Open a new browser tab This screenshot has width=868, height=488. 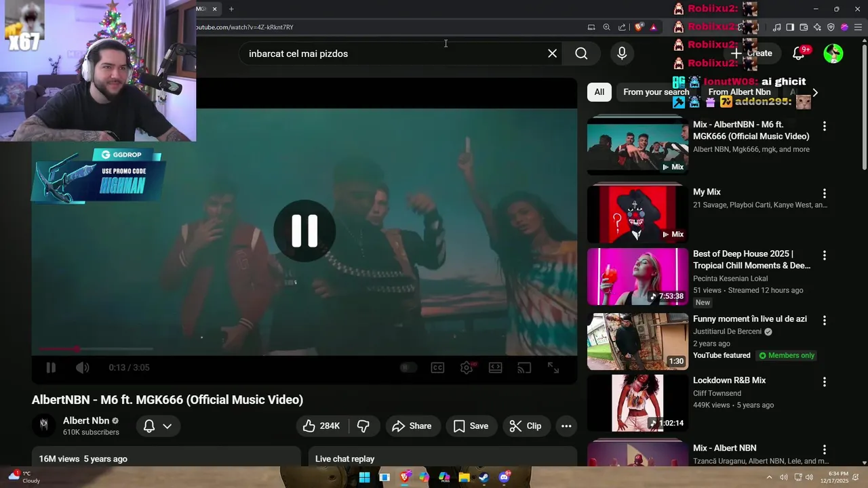click(231, 9)
